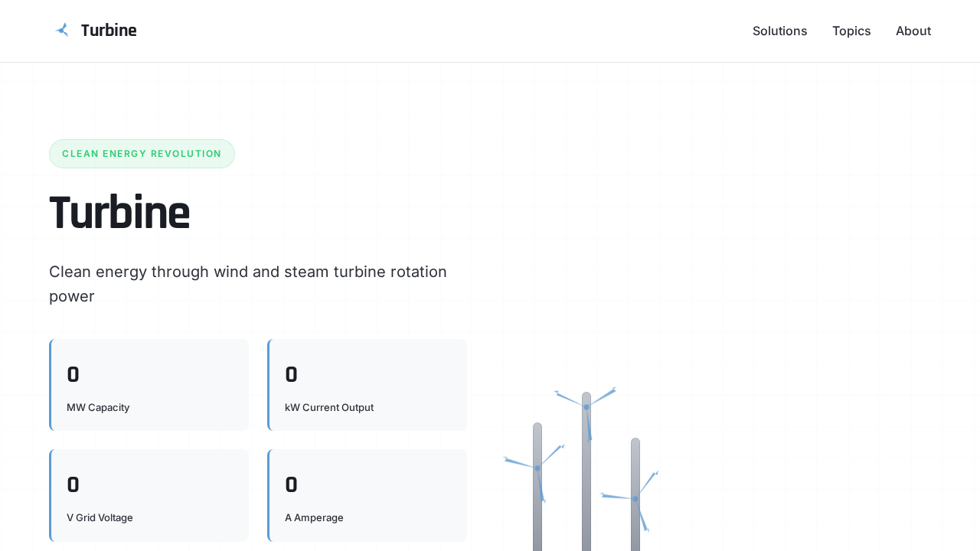
Task: Click the Turbine logo icon in header
Action: 62,31
